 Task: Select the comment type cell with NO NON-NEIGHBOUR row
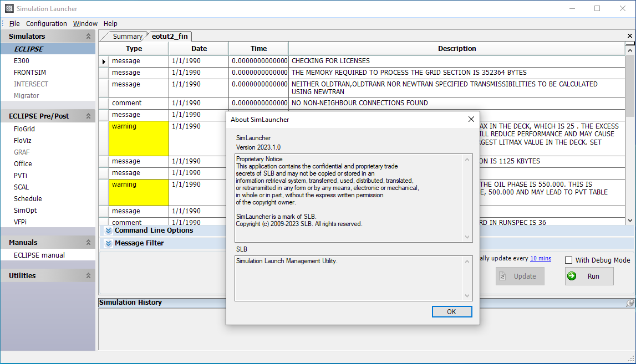[139, 103]
